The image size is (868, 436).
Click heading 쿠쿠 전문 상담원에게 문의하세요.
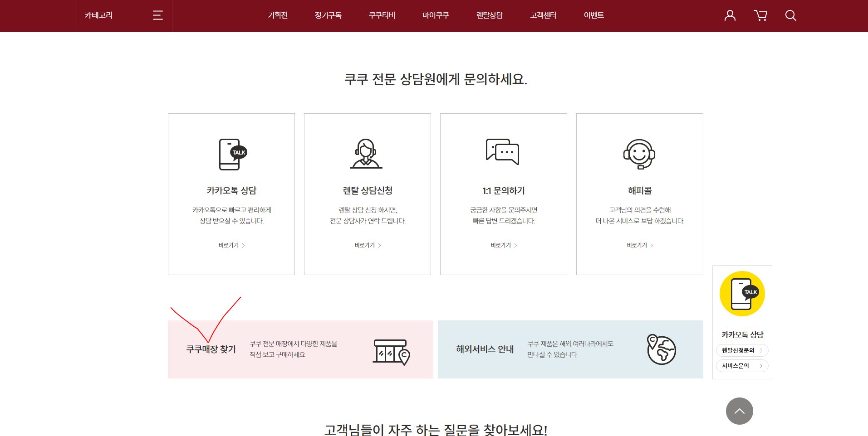pyautogui.click(x=436, y=79)
